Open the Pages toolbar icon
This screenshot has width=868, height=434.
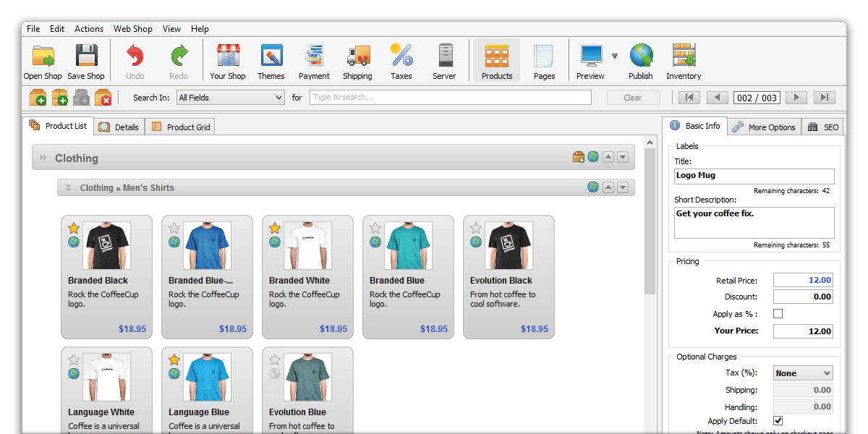click(x=544, y=56)
